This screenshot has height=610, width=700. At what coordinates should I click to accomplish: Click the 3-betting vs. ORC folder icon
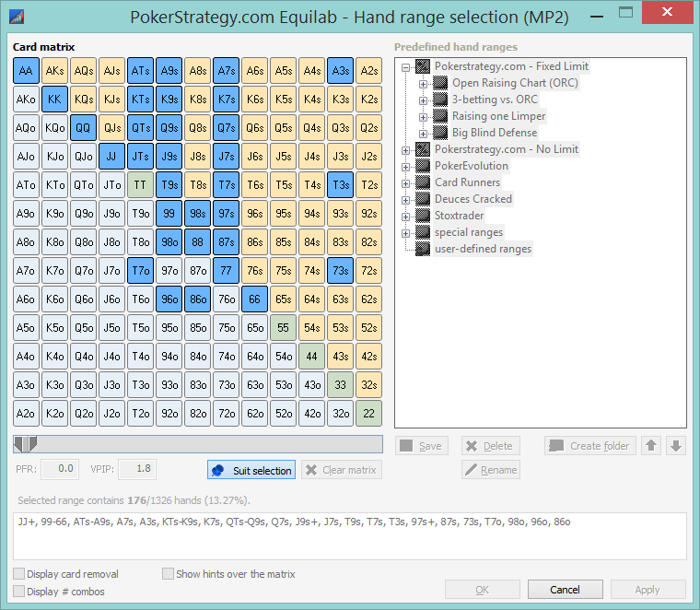point(440,100)
